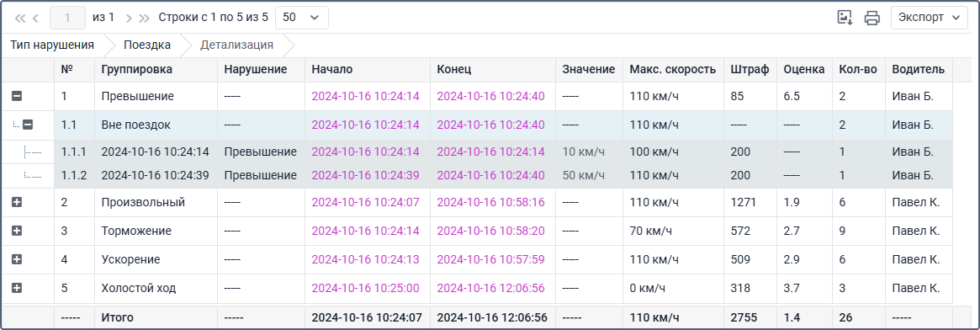
Task: Go to the first page arrow
Action: pos(19,19)
